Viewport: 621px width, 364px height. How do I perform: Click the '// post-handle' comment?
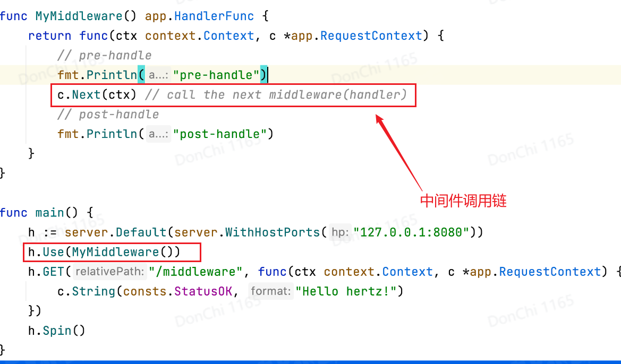click(x=108, y=115)
